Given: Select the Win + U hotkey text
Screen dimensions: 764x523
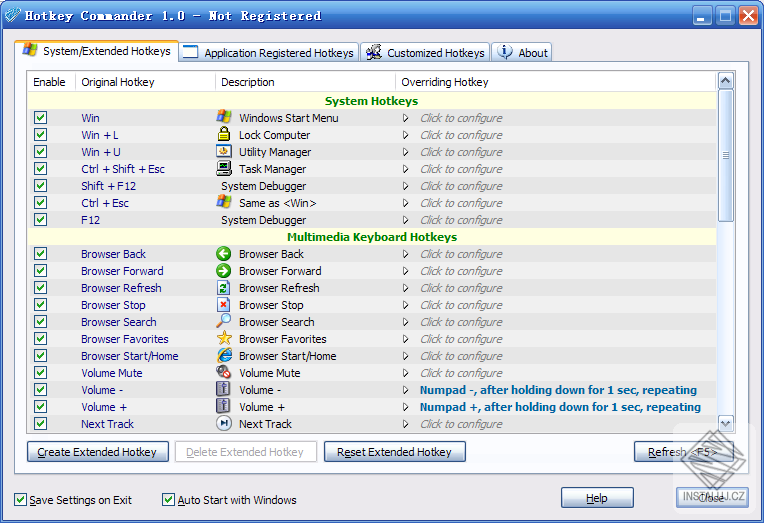Looking at the screenshot, I should [101, 152].
